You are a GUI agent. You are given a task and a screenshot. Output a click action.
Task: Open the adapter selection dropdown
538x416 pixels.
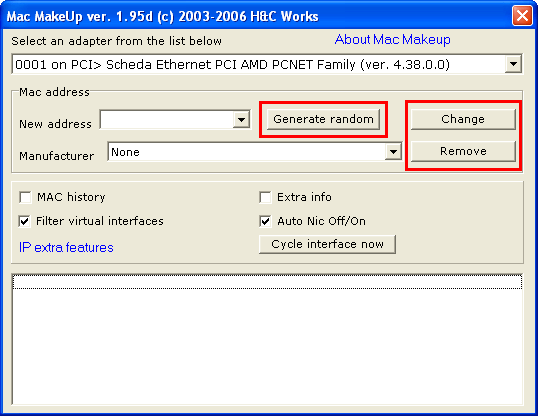pyautogui.click(x=513, y=64)
